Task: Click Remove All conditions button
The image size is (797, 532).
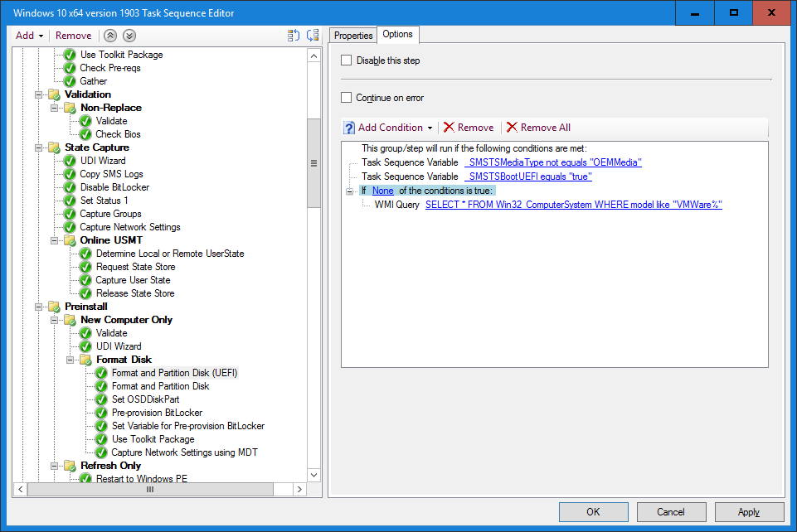Action: pos(538,128)
